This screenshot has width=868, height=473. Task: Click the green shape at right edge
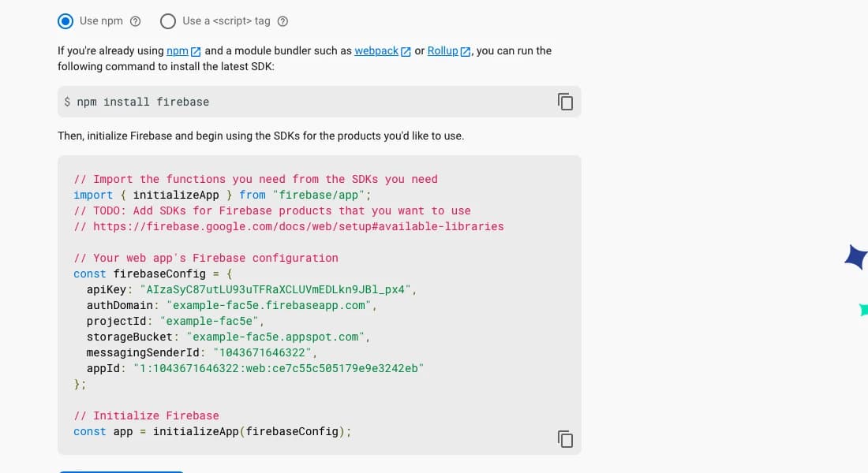click(863, 310)
